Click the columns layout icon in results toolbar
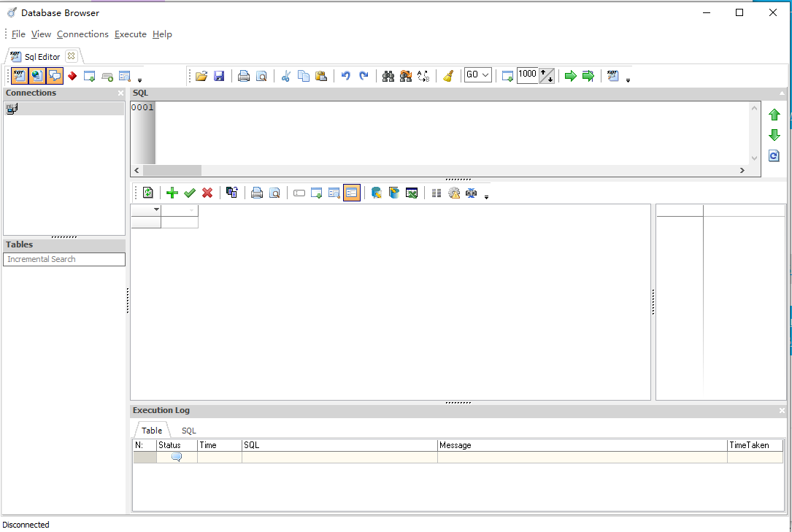Screen dimensions: 792x532 [437, 193]
